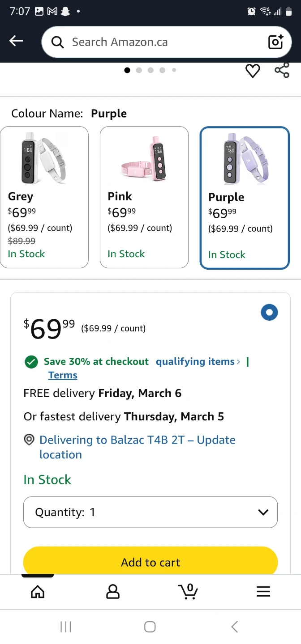Select the $69.99 purchase option radio button

click(269, 313)
